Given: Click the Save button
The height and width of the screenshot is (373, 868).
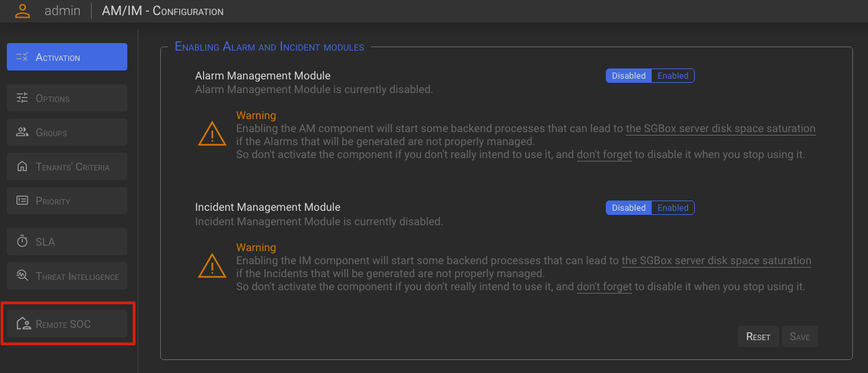Looking at the screenshot, I should click(x=799, y=337).
